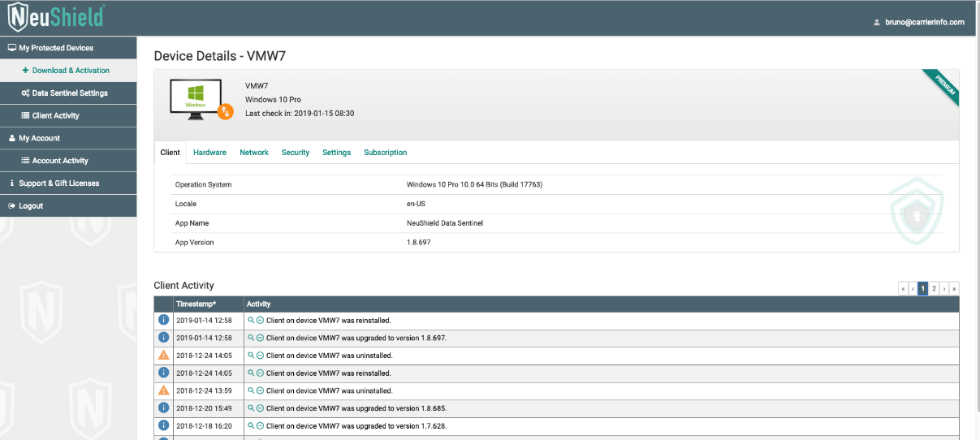The width and height of the screenshot is (980, 440).
Task: Click magnifier icon for version 1.8.685 upgrade entry
Action: pyautogui.click(x=251, y=408)
